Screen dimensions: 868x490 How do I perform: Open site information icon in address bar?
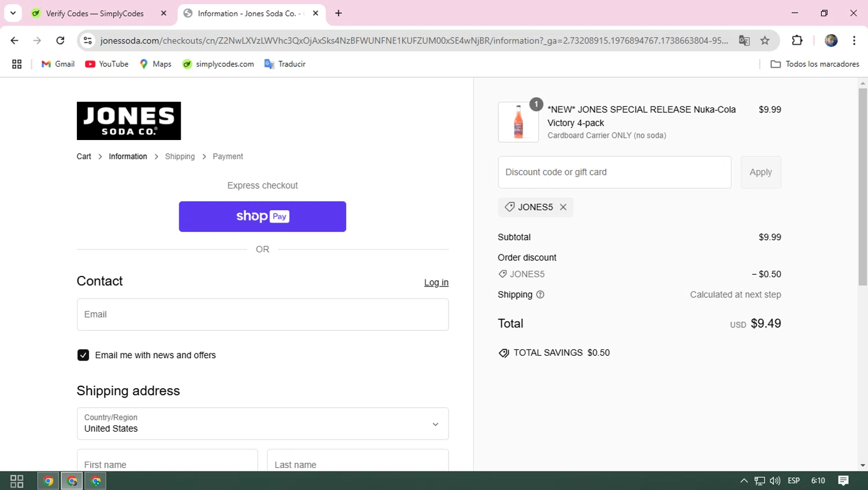[x=88, y=40]
